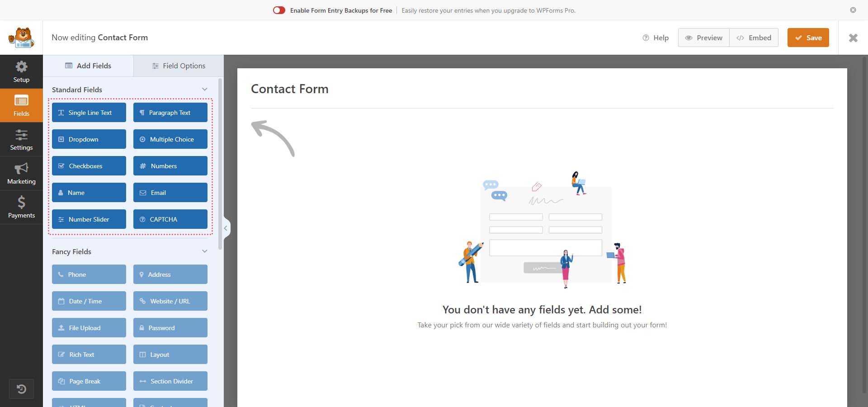
Task: Open the Settings panel
Action: (21, 139)
